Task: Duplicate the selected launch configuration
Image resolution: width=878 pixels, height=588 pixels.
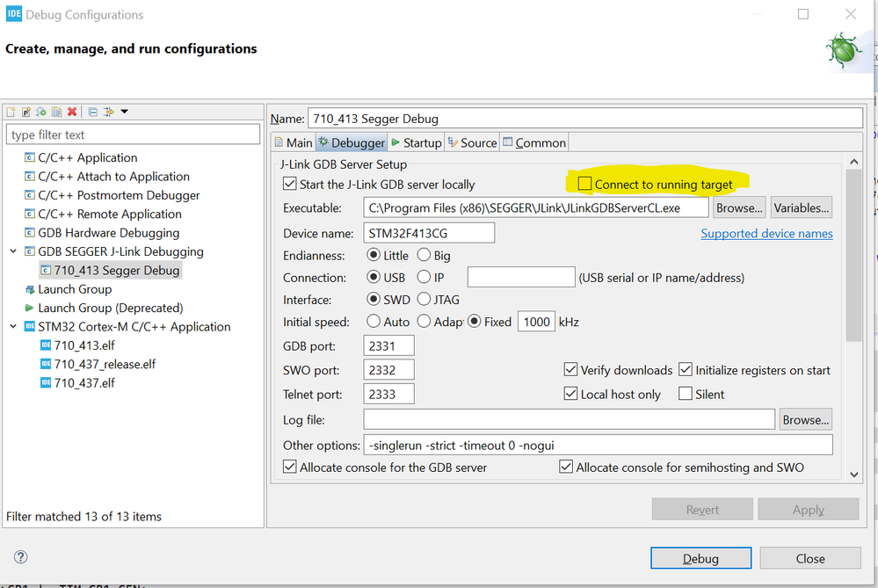Action: 56,112
